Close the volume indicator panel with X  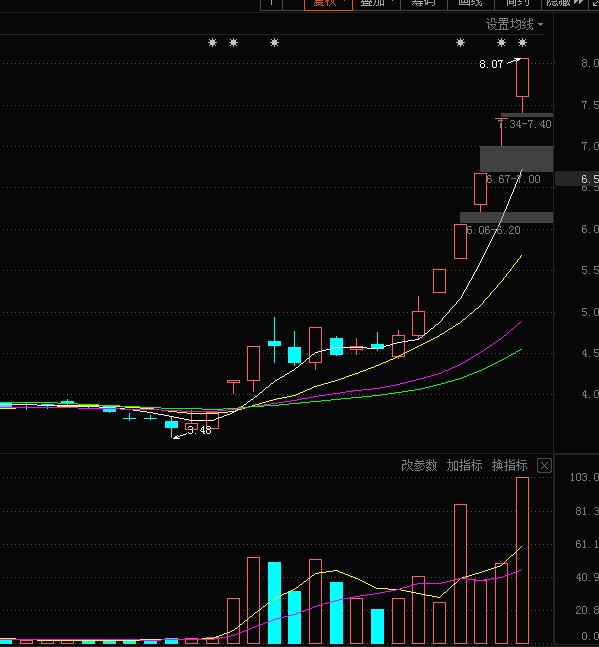point(544,466)
